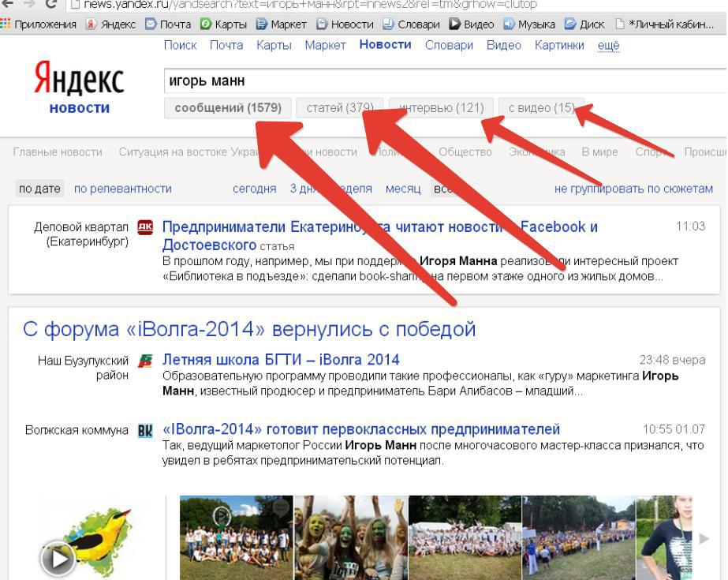This screenshot has height=580, width=728.
Task: Open thumbnail of faces covered in paint
Action: pos(352,537)
